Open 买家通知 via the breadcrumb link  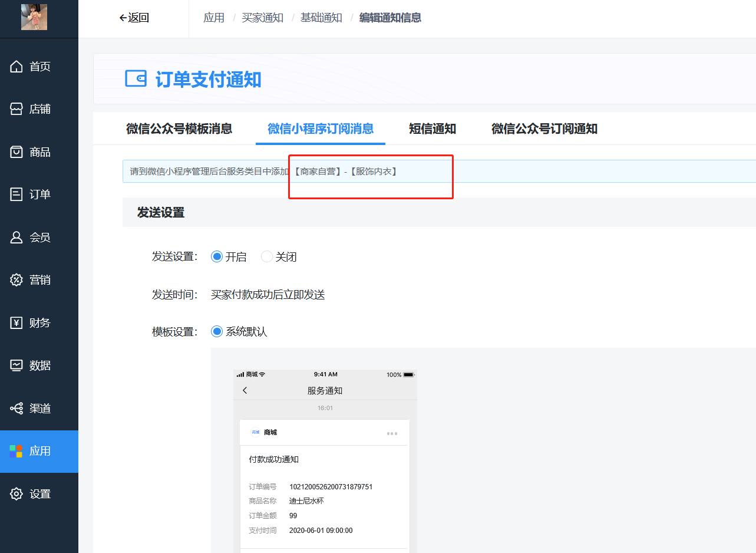(x=263, y=18)
